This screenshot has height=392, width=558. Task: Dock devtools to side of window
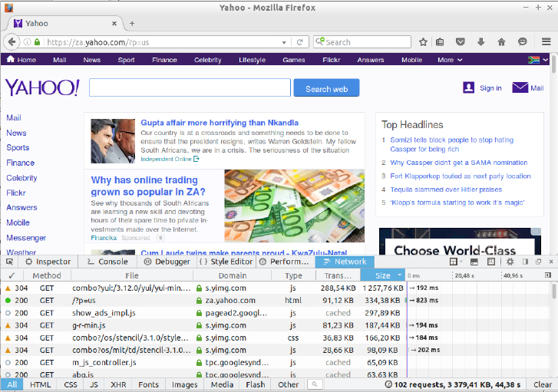[x=525, y=262]
